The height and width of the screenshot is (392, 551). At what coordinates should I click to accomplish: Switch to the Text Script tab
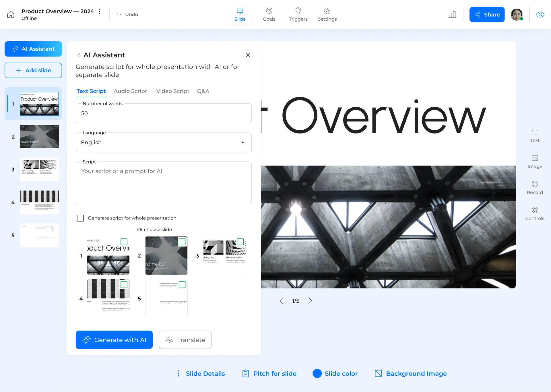91,91
